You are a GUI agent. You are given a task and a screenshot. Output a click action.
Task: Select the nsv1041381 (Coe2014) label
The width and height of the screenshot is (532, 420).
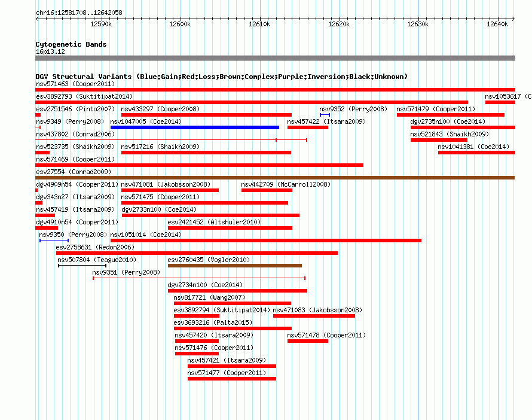click(473, 147)
